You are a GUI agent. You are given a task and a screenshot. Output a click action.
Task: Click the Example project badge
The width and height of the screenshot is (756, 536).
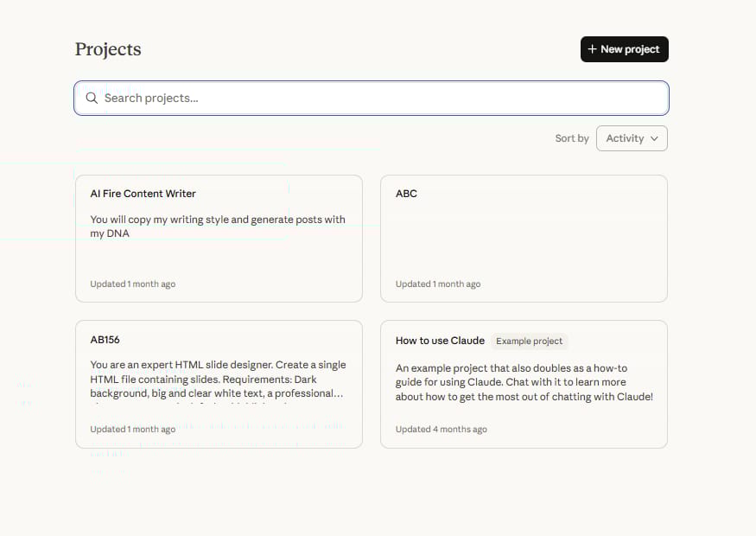(530, 341)
